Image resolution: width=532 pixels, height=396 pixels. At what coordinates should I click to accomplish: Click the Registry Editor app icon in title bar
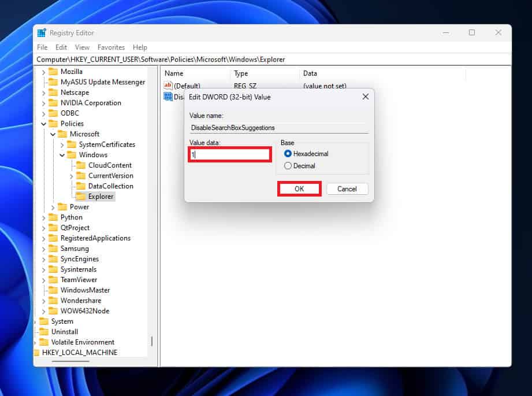pos(42,33)
